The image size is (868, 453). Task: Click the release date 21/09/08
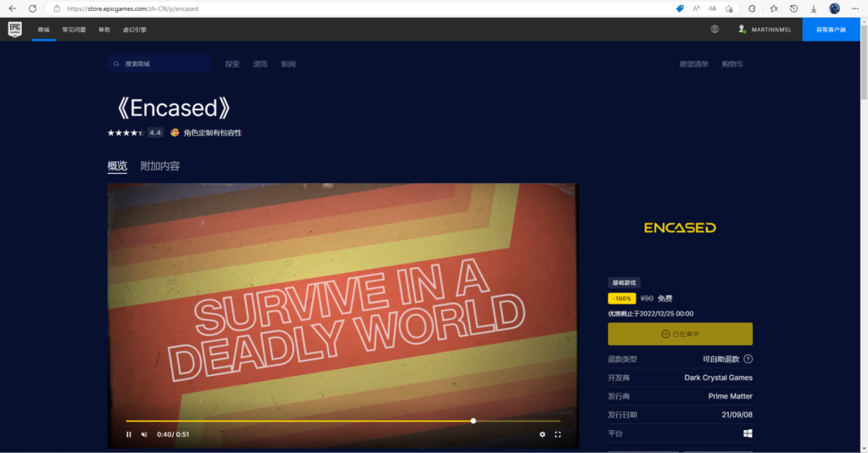pyautogui.click(x=737, y=415)
